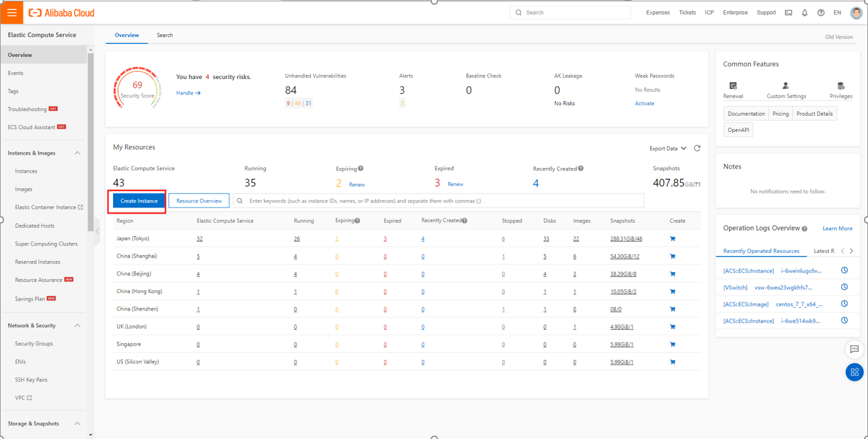
Task: Click the OpenAPI button
Action: pyautogui.click(x=738, y=130)
